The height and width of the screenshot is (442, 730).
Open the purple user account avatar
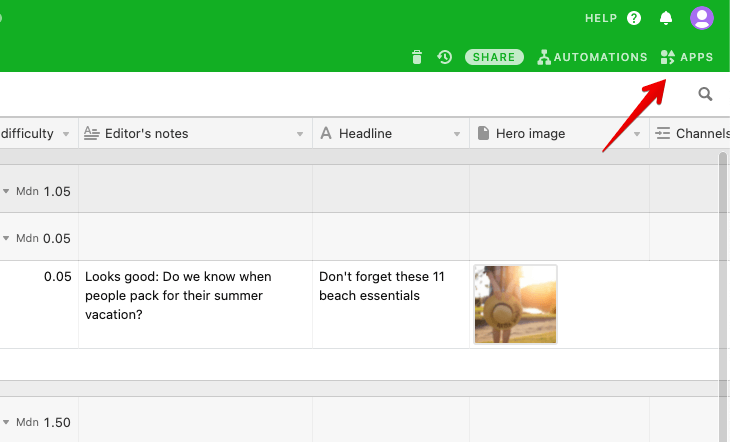tap(702, 18)
